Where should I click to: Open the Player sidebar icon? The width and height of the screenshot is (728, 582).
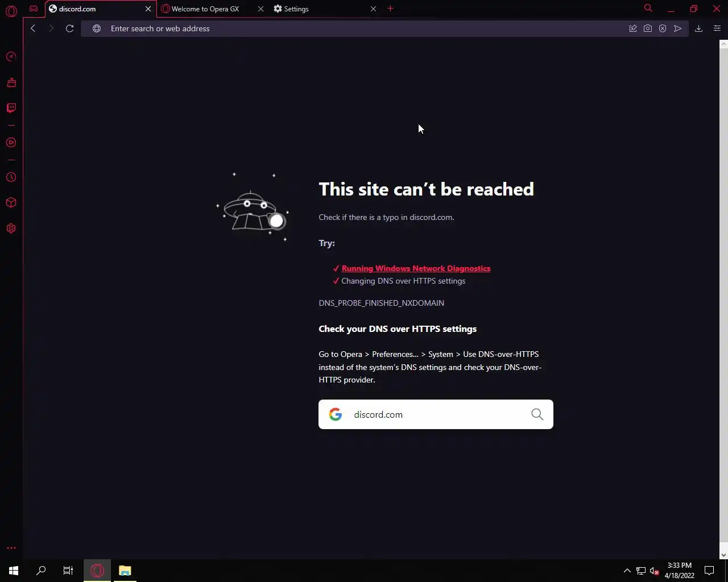(x=11, y=143)
